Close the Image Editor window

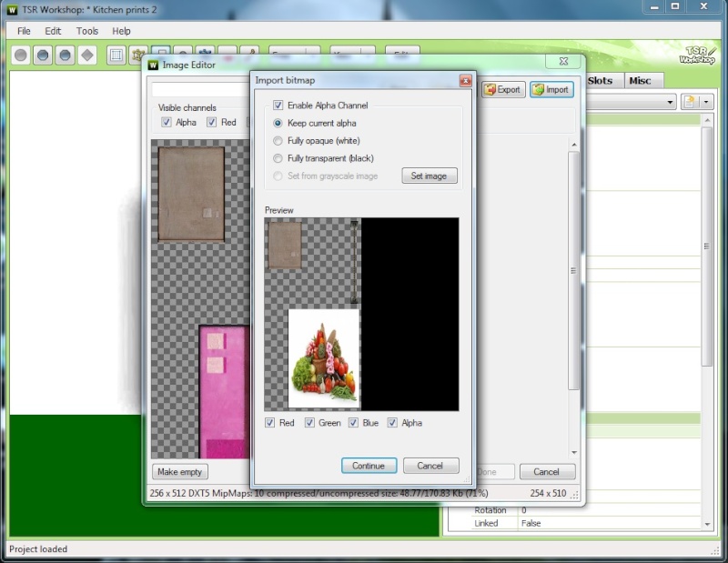pos(563,61)
